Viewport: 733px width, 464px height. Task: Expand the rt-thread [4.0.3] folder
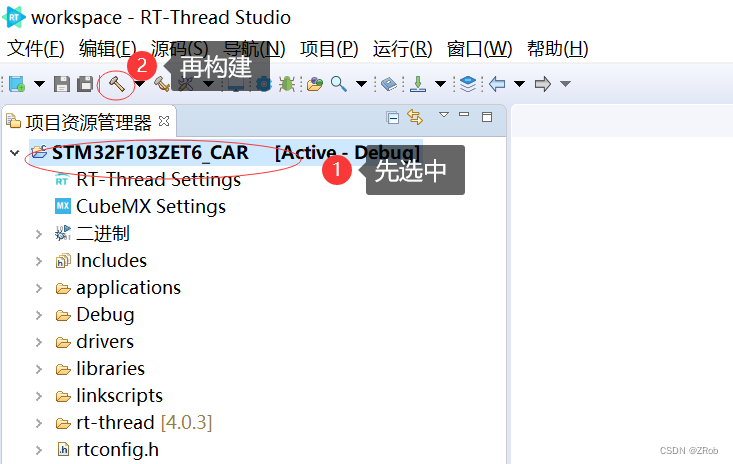click(39, 423)
